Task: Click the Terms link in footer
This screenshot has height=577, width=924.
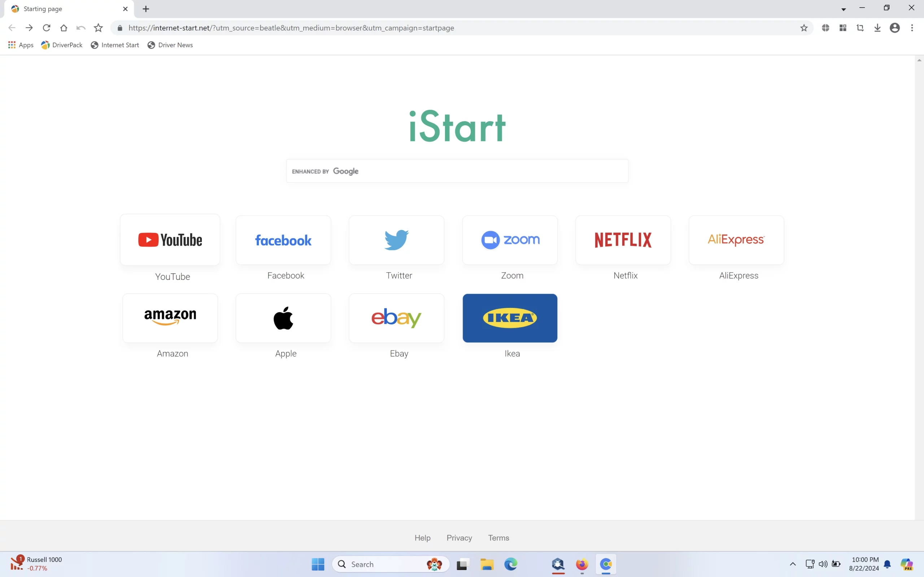Action: point(498,537)
